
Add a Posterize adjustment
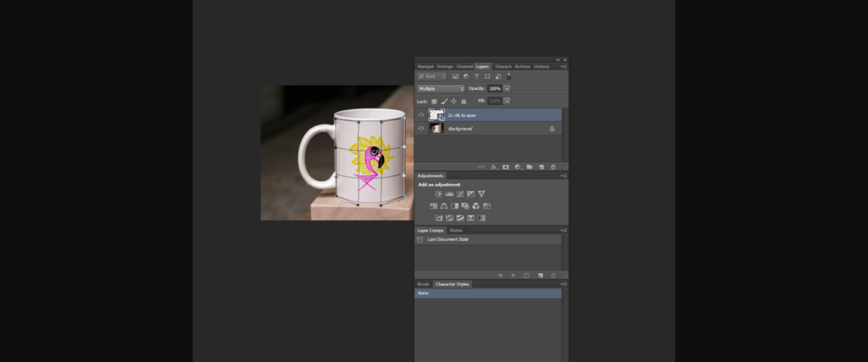(x=449, y=218)
